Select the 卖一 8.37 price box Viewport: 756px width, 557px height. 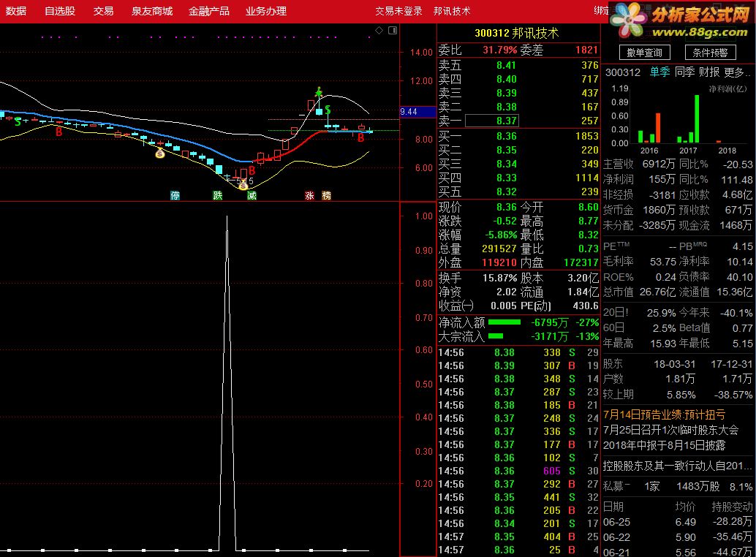click(x=492, y=121)
